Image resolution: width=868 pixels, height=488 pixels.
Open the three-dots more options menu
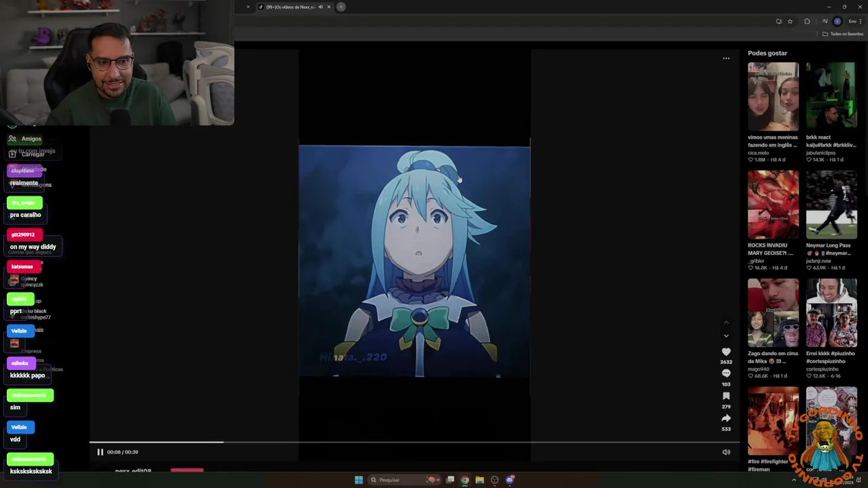726,58
